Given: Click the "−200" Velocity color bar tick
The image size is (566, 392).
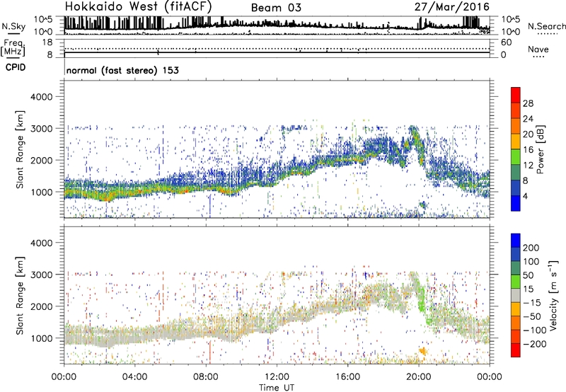Looking at the screenshot, I should tap(535, 344).
